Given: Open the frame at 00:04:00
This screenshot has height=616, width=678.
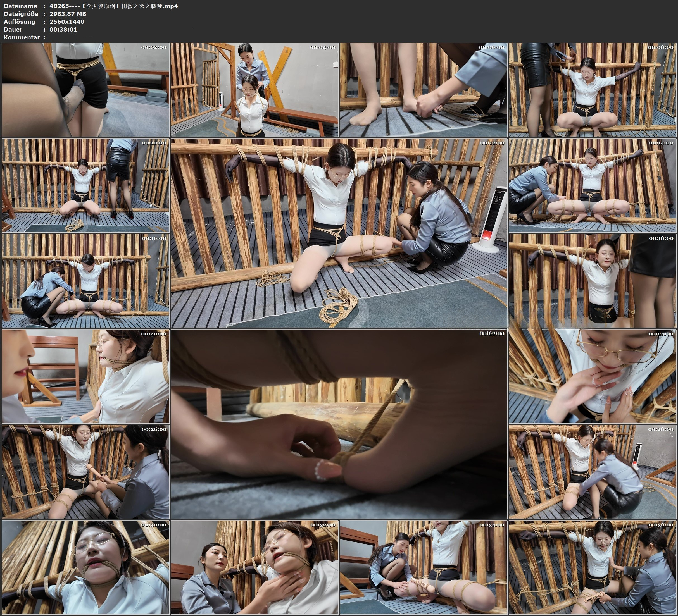Looking at the screenshot, I should coord(254,89).
